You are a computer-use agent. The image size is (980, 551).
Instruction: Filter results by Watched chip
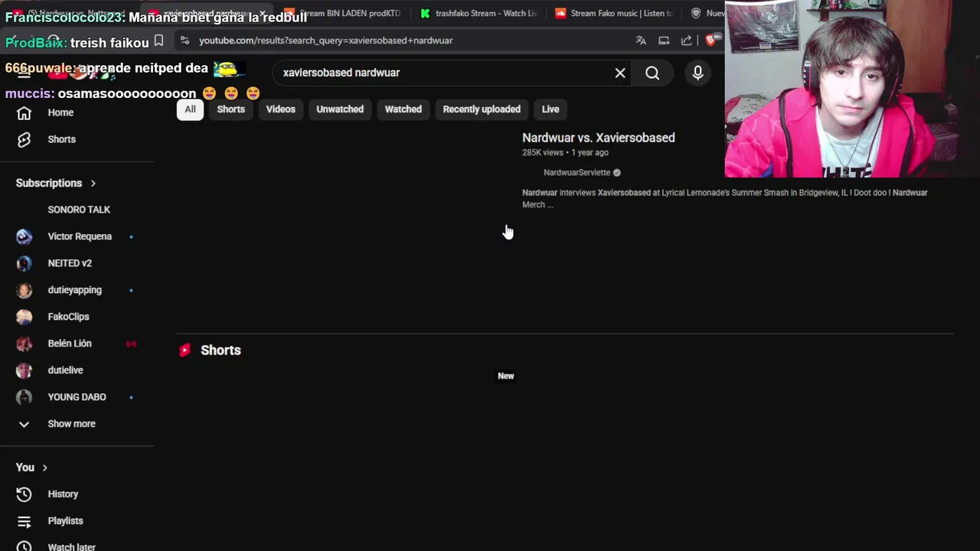pyautogui.click(x=403, y=109)
